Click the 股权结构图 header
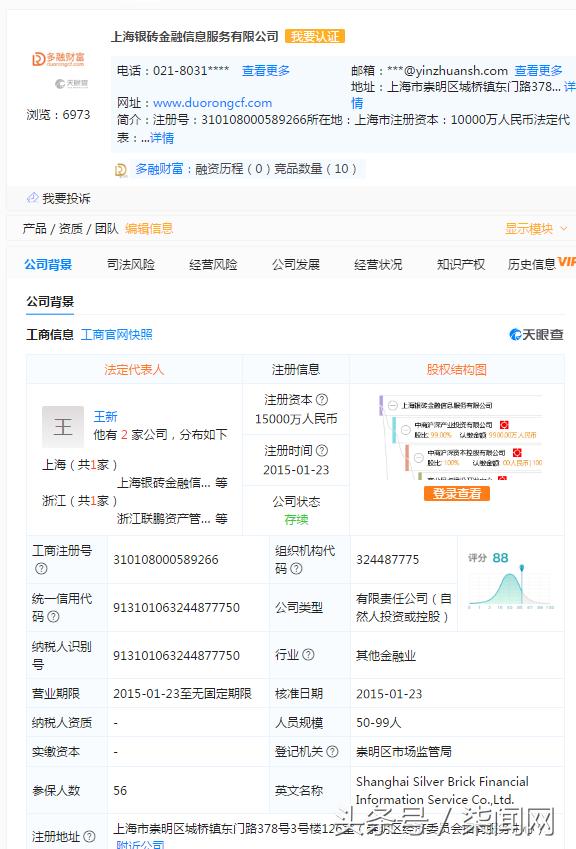This screenshot has height=849, width=576. pos(457,369)
